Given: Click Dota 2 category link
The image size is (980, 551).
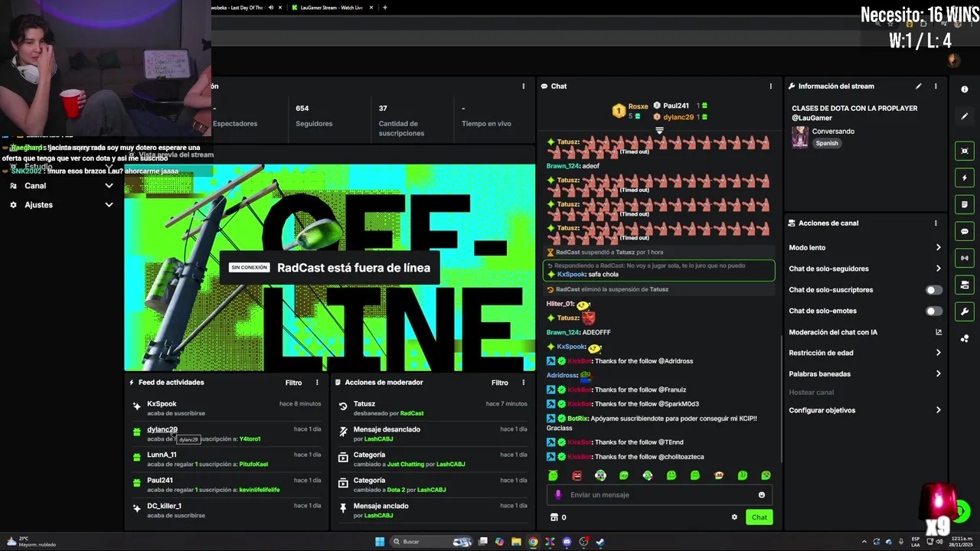Looking at the screenshot, I should (x=396, y=490).
